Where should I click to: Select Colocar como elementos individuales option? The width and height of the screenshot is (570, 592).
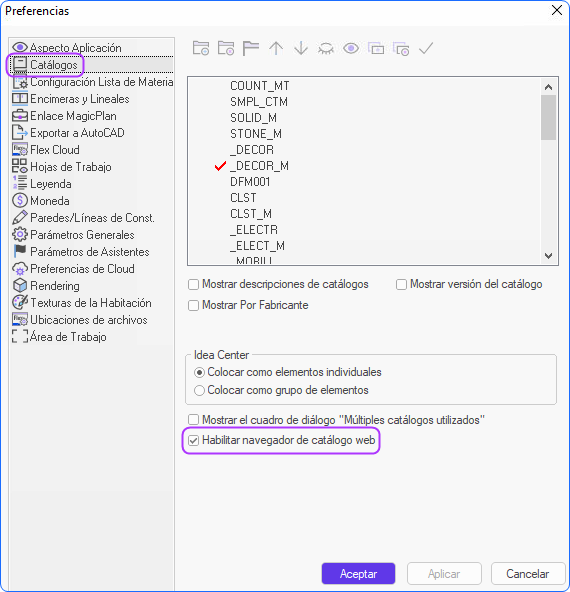click(x=199, y=372)
